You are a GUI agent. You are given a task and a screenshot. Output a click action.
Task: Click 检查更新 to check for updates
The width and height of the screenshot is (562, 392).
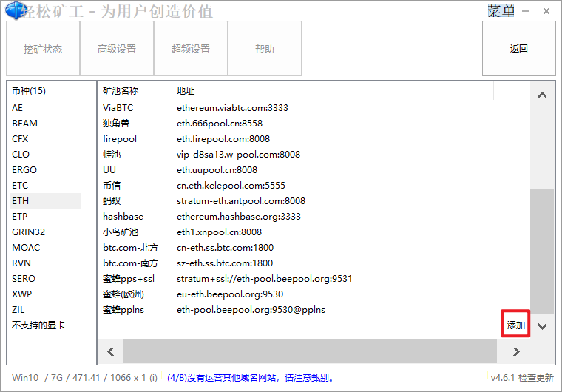(535, 377)
